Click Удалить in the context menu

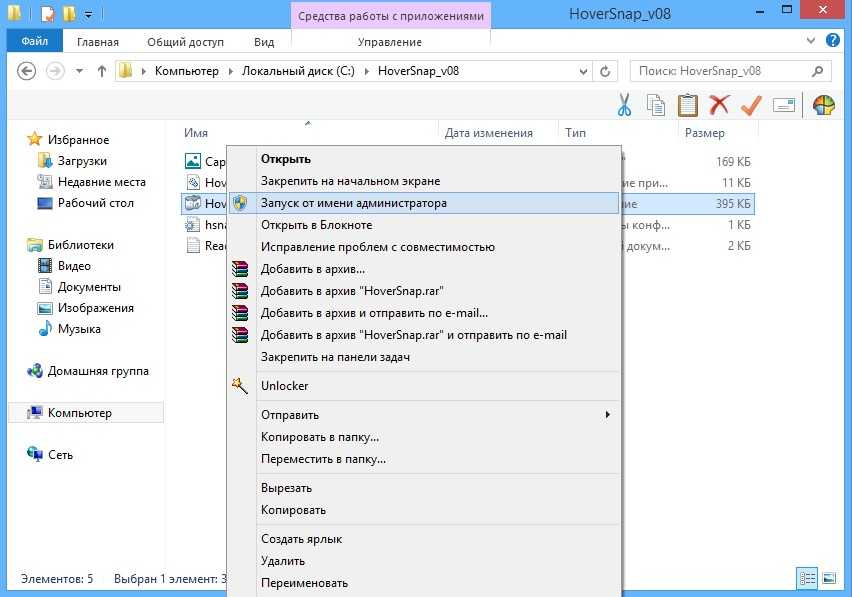(283, 561)
